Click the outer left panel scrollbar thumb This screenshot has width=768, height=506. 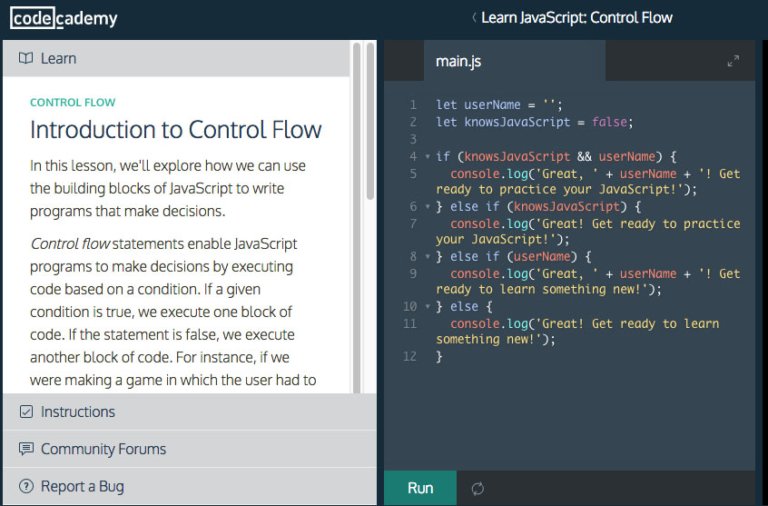(370, 120)
